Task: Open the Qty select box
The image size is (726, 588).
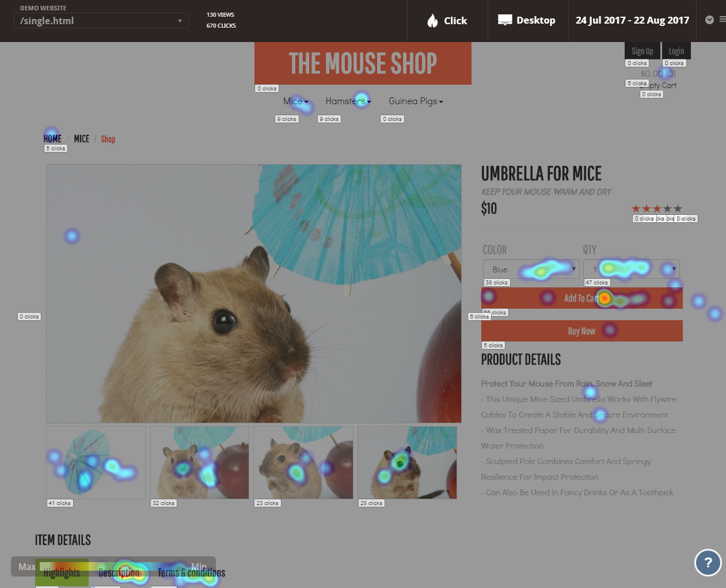Action: pos(632,269)
